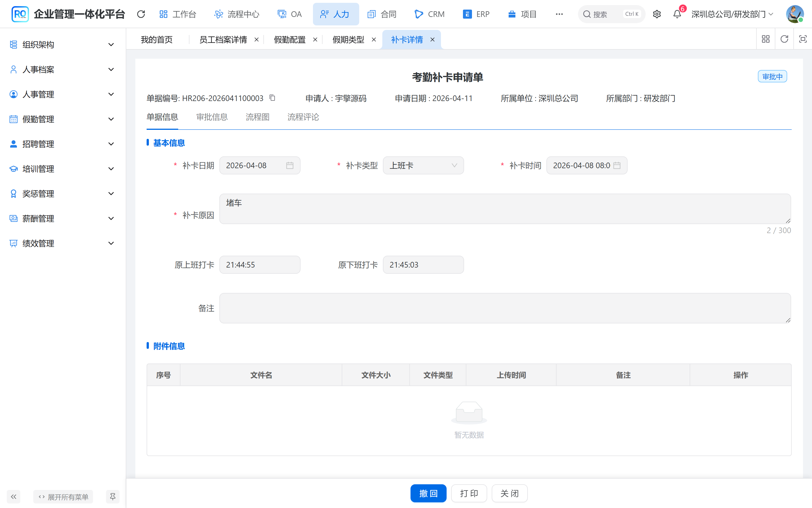The width and height of the screenshot is (812, 508).
Task: Close the 补卡详情 tab
Action: coord(433,40)
